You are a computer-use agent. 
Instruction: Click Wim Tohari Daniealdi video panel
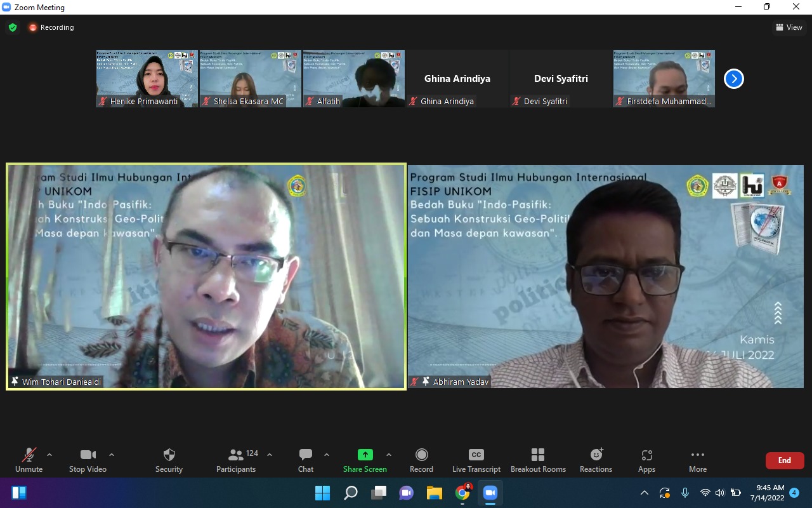coord(206,276)
